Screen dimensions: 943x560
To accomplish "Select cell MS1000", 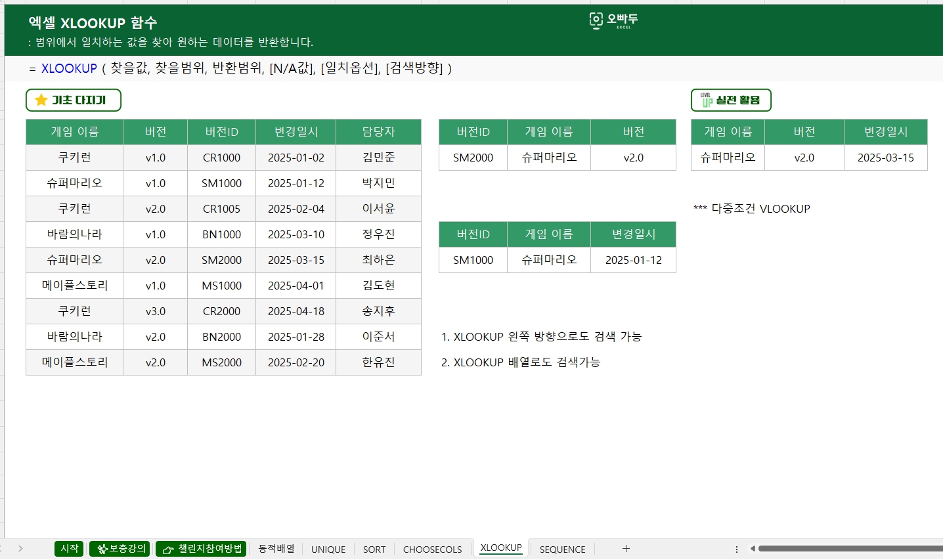I will (x=221, y=286).
